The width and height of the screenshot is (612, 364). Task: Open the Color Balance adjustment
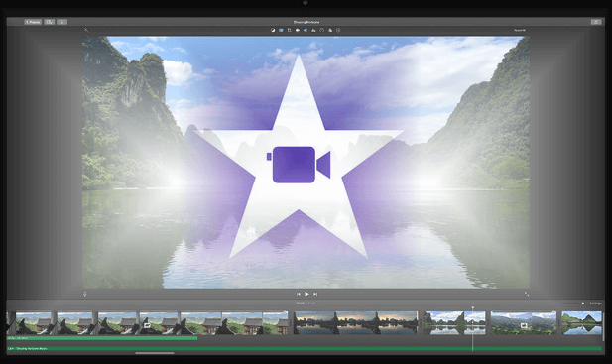tap(273, 30)
